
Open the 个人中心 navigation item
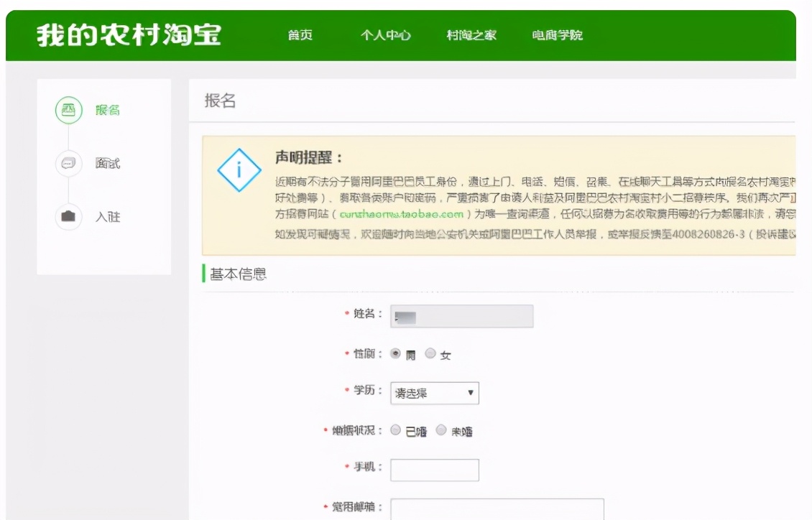click(386, 35)
